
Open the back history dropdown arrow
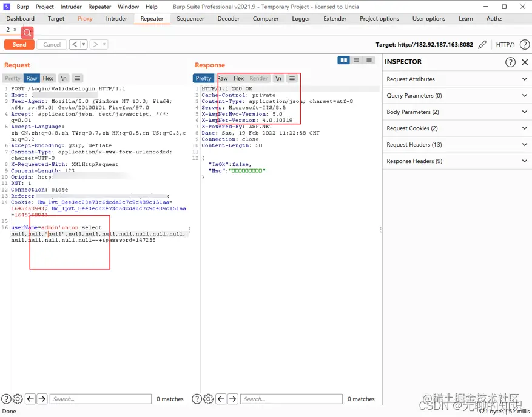[x=84, y=44]
